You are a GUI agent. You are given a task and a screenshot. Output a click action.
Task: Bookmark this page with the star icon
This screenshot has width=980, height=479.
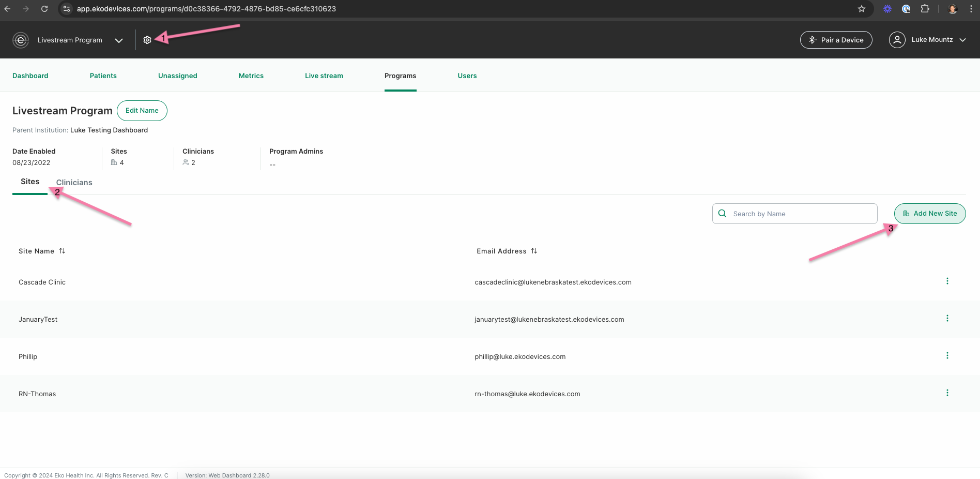coord(861,9)
